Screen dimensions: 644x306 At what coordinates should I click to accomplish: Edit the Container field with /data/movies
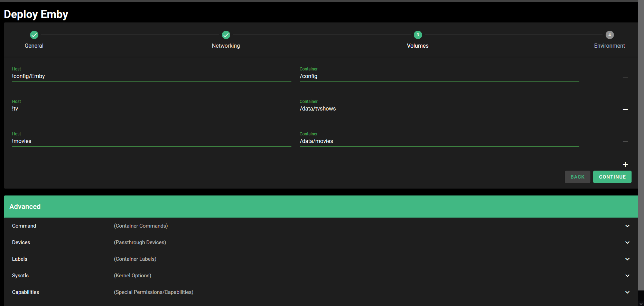pyautogui.click(x=439, y=141)
